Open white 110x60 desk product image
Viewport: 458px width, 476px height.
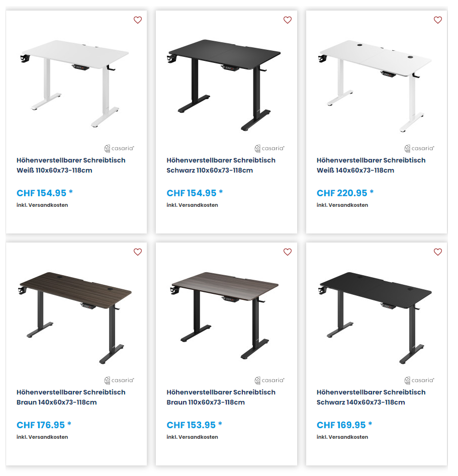pyautogui.click(x=75, y=83)
